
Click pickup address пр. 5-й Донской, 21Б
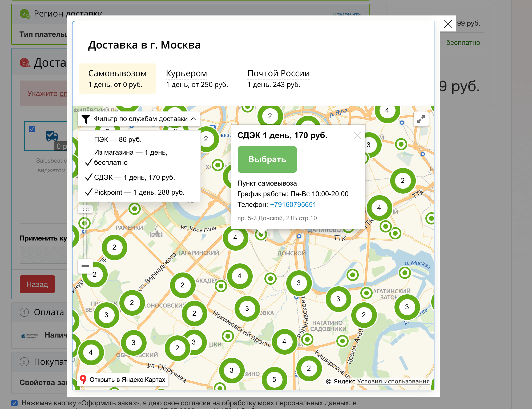pos(277,218)
